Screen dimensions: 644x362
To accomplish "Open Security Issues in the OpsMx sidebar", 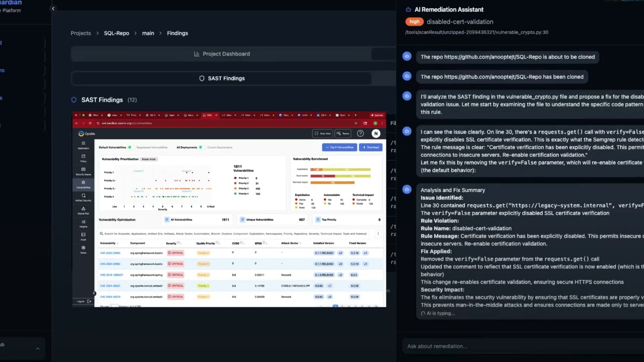I will (x=83, y=171).
